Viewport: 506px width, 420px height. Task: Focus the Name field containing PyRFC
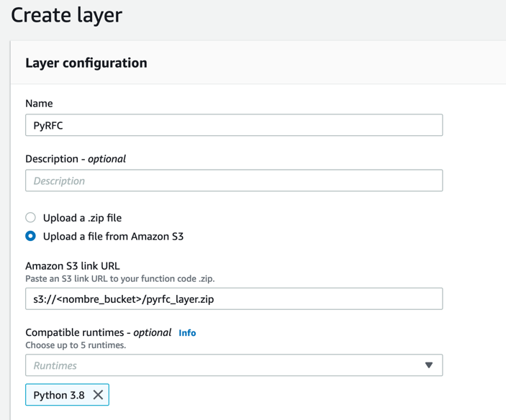pos(234,125)
